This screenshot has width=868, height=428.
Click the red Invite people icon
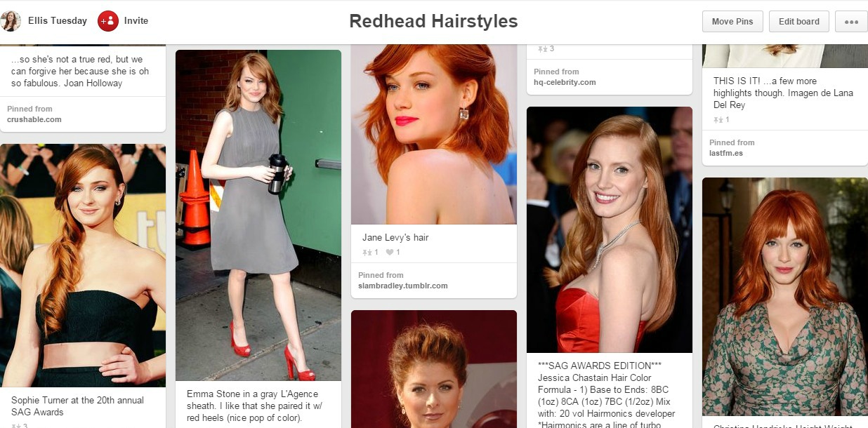click(108, 21)
